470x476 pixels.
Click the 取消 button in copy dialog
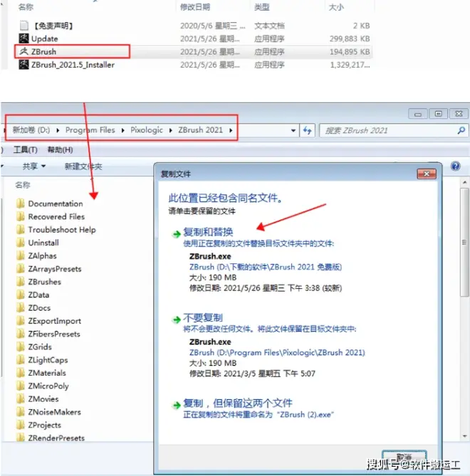[404, 458]
